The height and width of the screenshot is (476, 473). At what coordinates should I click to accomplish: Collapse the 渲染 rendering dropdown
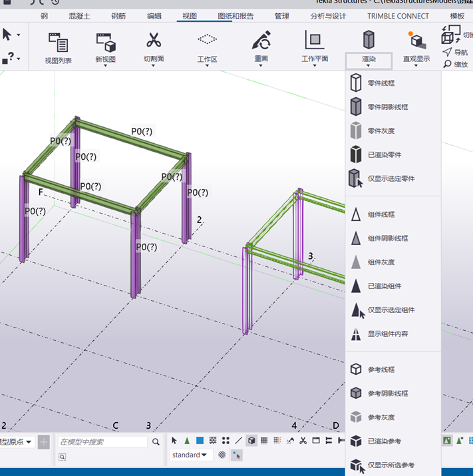tap(369, 61)
